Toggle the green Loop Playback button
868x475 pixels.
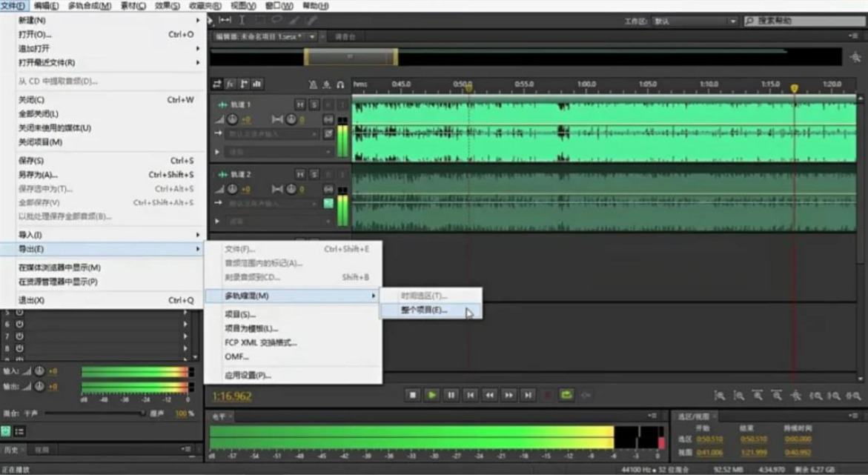pos(566,395)
